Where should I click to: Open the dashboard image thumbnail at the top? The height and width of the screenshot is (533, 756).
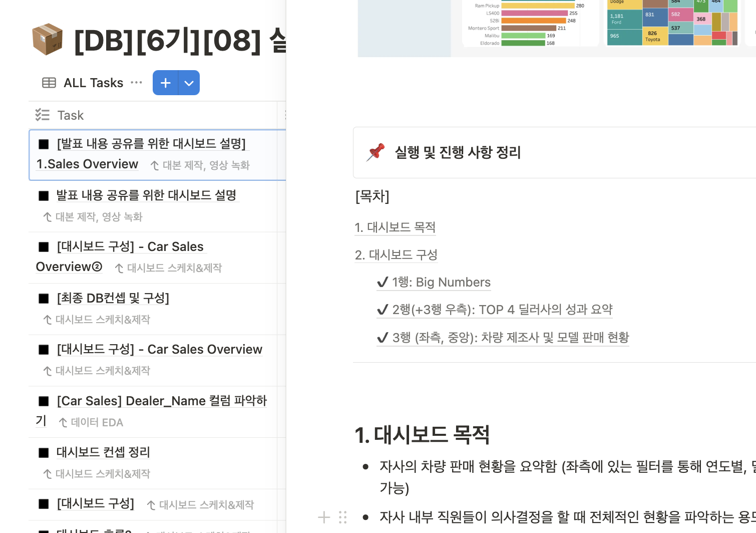point(557,28)
